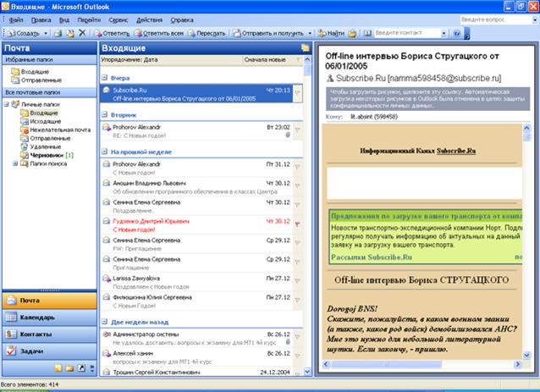Viewport: 540px width, 392px height.
Task: Click the Найти search button
Action: (x=331, y=33)
